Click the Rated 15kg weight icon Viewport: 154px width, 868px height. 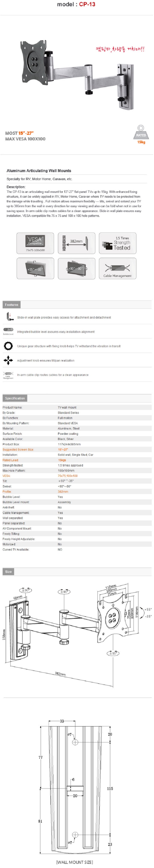click(x=141, y=134)
